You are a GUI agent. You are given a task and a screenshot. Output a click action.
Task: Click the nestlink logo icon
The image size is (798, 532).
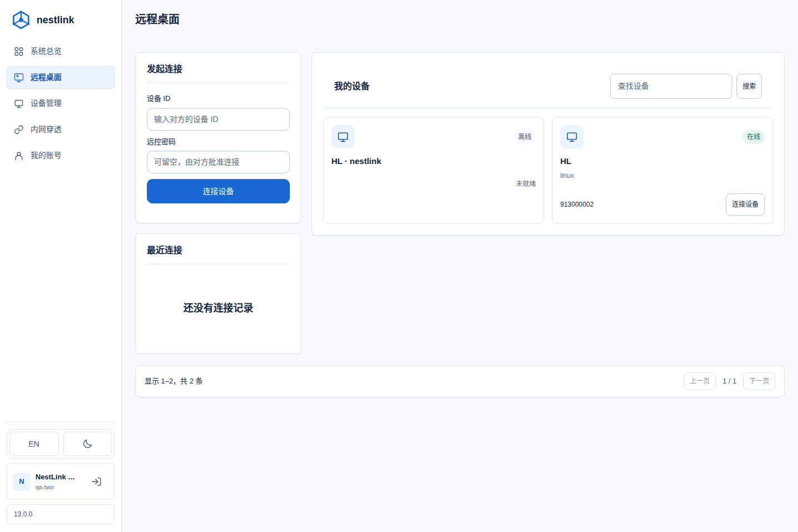click(x=21, y=20)
